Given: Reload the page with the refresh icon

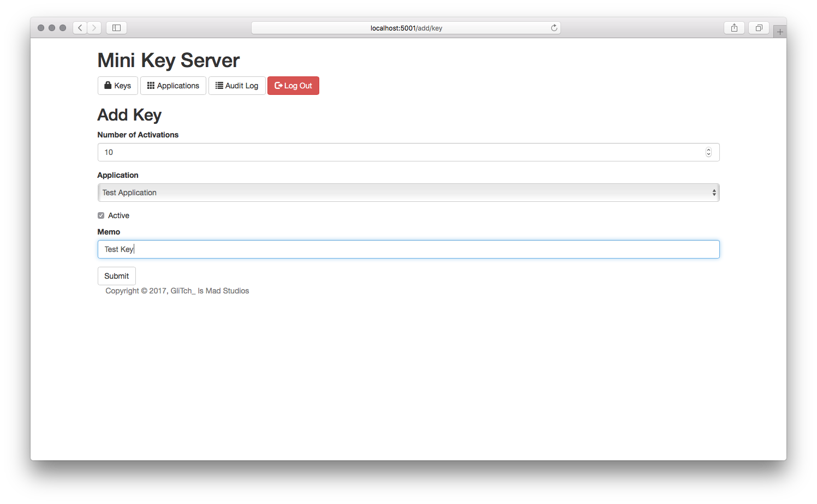Looking at the screenshot, I should pos(554,28).
